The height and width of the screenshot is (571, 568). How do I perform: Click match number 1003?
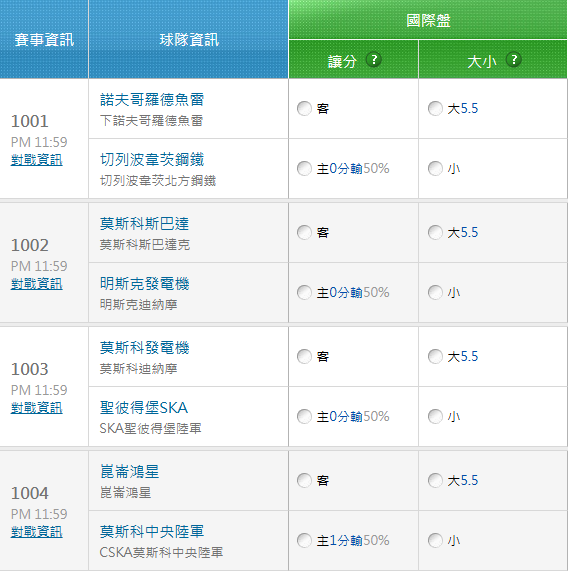point(30,369)
